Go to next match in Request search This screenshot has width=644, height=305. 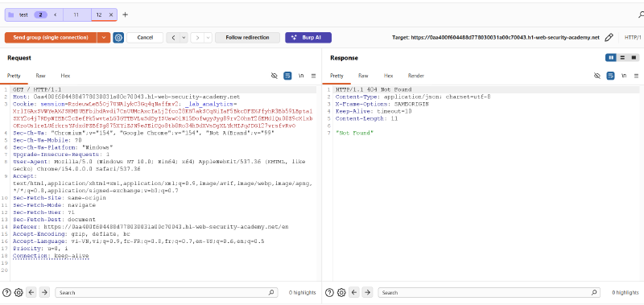click(x=44, y=293)
